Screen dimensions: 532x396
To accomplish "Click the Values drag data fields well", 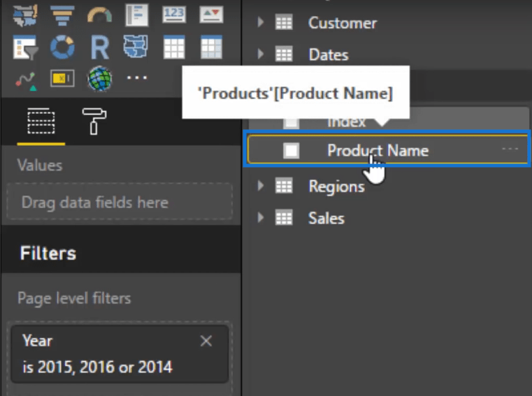I will click(120, 202).
